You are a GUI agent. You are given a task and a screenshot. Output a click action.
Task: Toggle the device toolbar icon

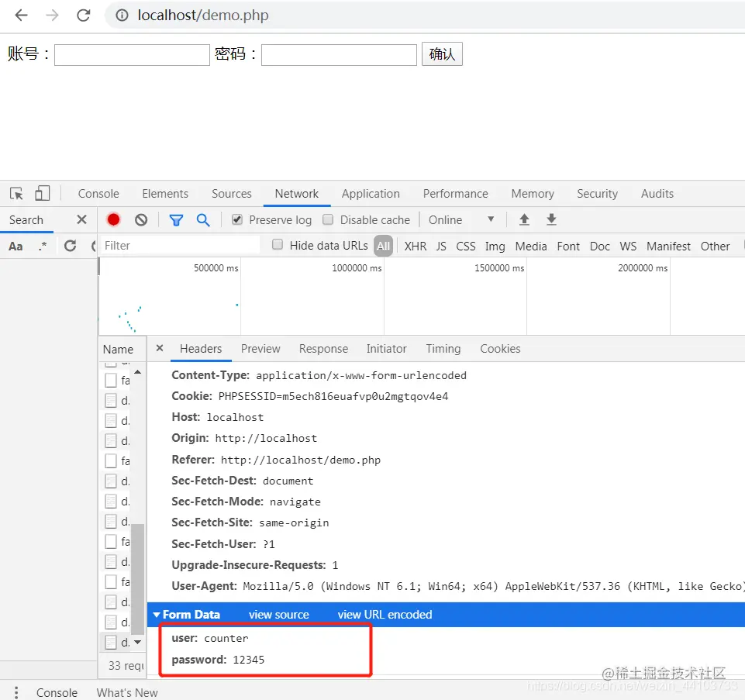click(x=43, y=193)
